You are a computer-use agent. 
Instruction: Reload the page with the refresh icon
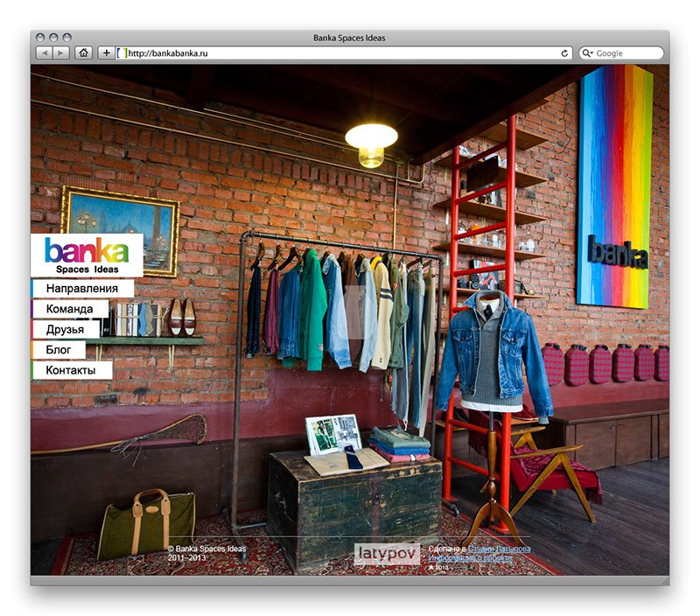pyautogui.click(x=564, y=53)
